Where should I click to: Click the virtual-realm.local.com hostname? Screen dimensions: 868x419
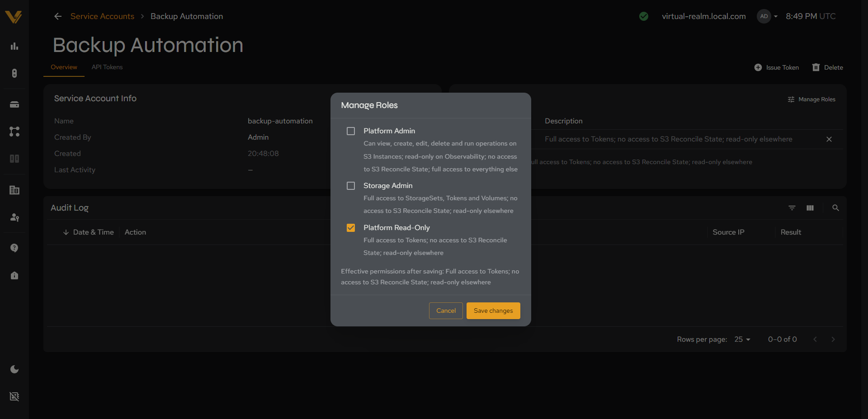point(704,16)
